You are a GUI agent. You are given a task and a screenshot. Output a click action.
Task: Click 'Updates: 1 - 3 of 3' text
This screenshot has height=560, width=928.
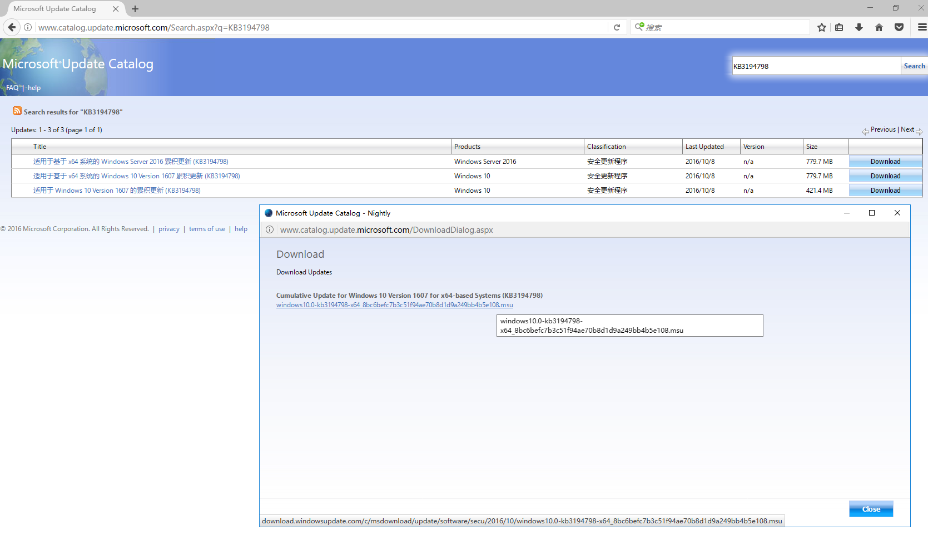tap(56, 130)
